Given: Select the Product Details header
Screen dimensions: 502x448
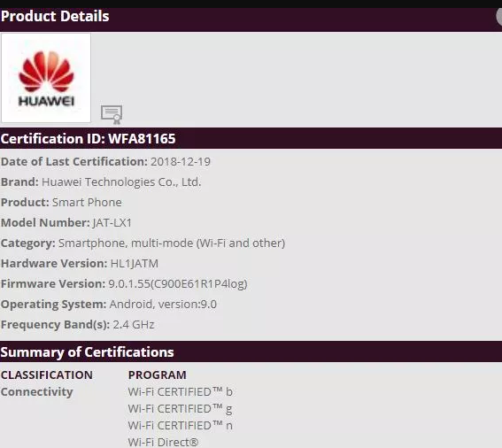Looking at the screenshot, I should (55, 16).
